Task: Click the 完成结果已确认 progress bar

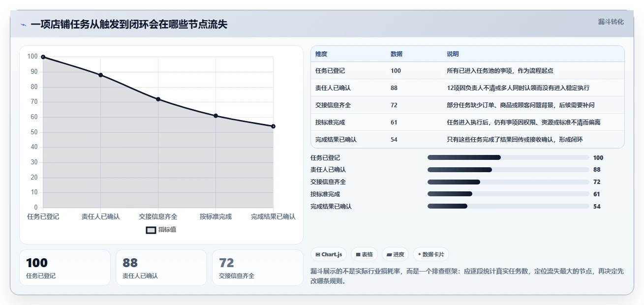Action: pyautogui.click(x=508, y=207)
